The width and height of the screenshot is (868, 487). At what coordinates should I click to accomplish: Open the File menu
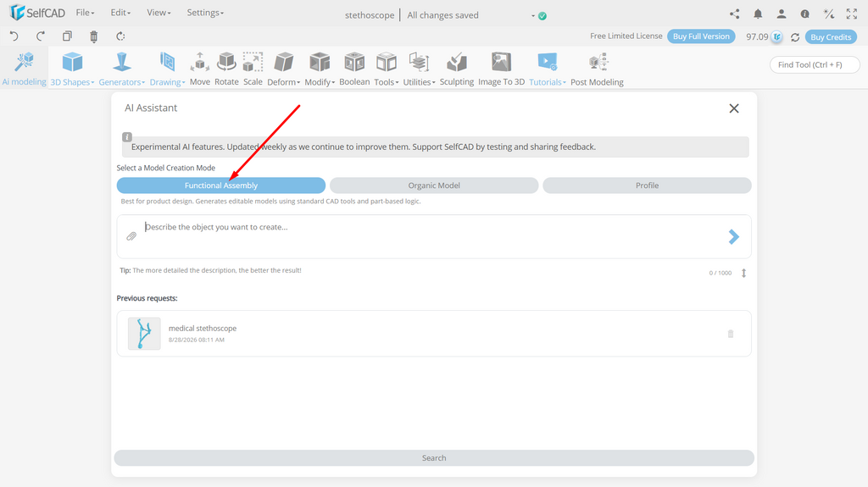tap(86, 13)
